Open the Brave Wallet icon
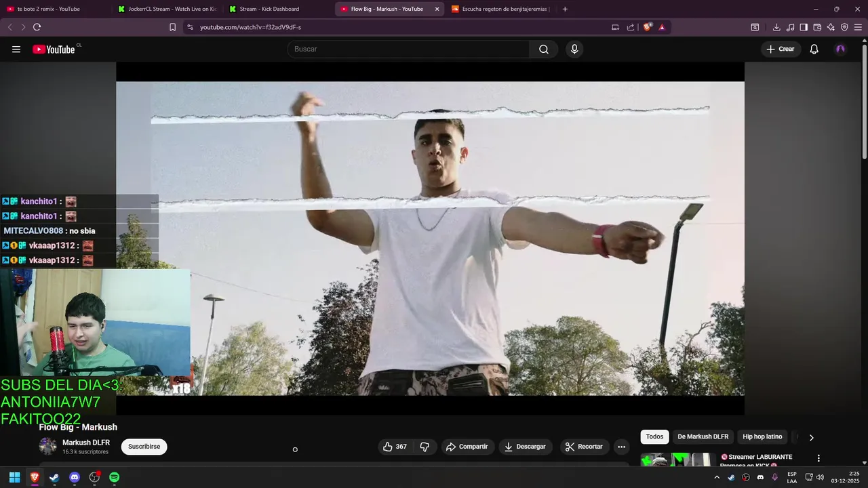The image size is (868, 488). click(x=817, y=27)
